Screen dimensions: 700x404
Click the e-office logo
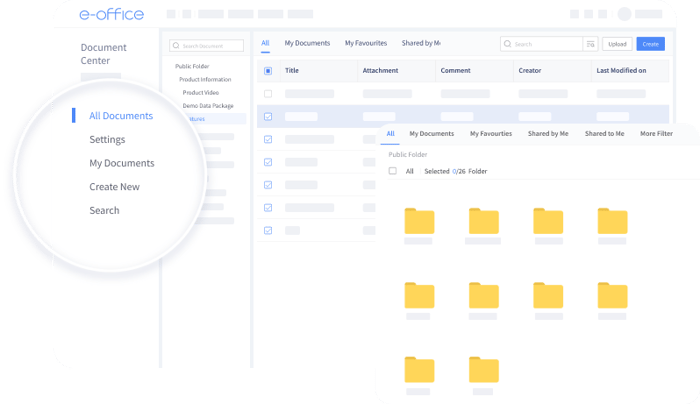coord(112,14)
